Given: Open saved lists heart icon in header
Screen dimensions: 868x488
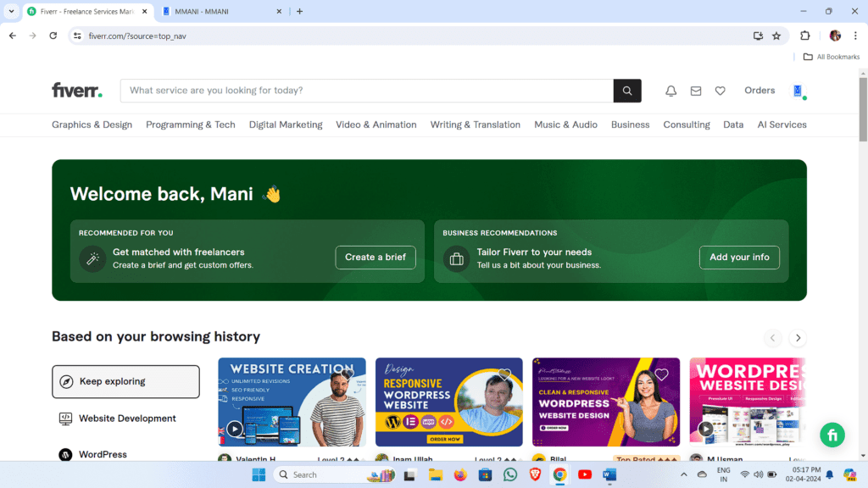Looking at the screenshot, I should coord(721,91).
